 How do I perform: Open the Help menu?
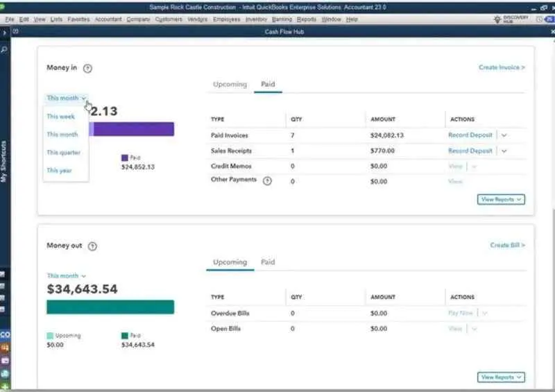coord(352,19)
